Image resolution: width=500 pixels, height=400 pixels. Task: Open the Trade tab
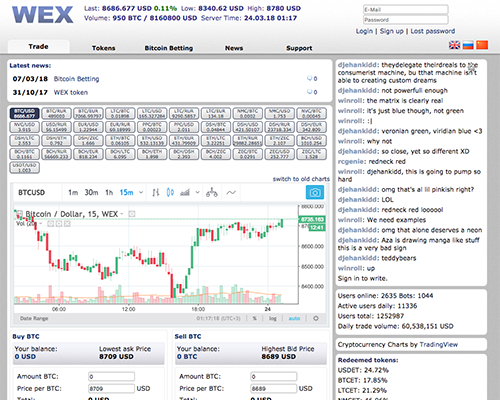click(38, 47)
